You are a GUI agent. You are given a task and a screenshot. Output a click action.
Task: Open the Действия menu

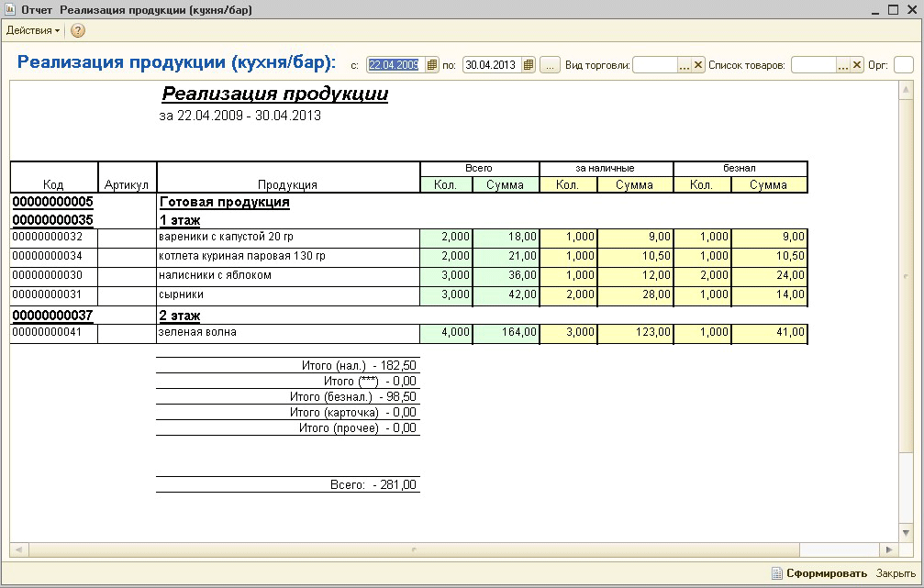point(32,30)
